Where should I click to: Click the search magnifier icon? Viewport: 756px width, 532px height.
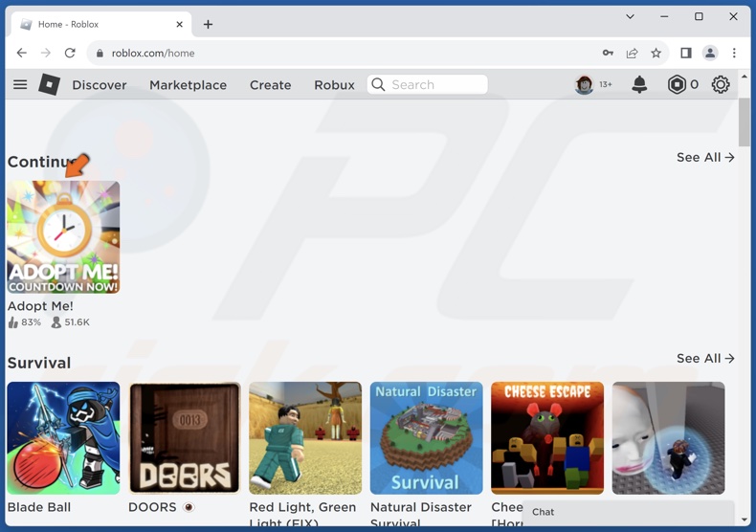pyautogui.click(x=379, y=85)
